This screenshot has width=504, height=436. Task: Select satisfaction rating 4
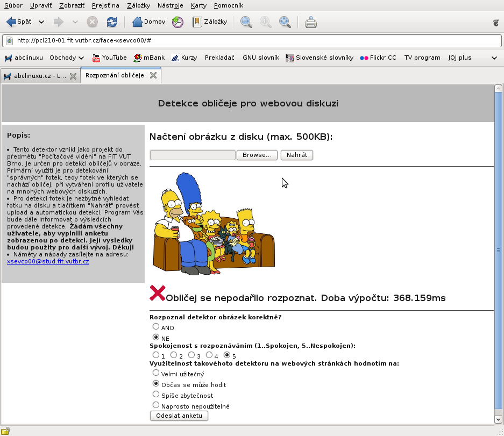209,355
